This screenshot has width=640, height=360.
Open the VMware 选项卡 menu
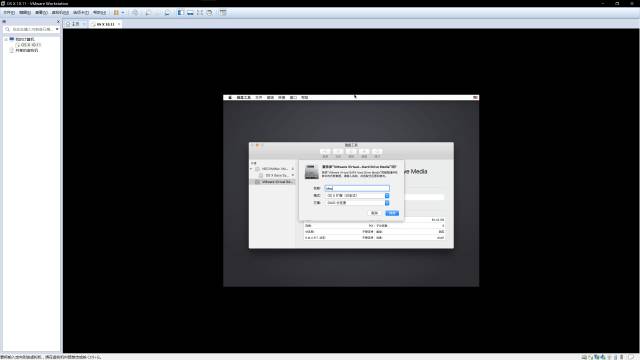(x=81, y=13)
